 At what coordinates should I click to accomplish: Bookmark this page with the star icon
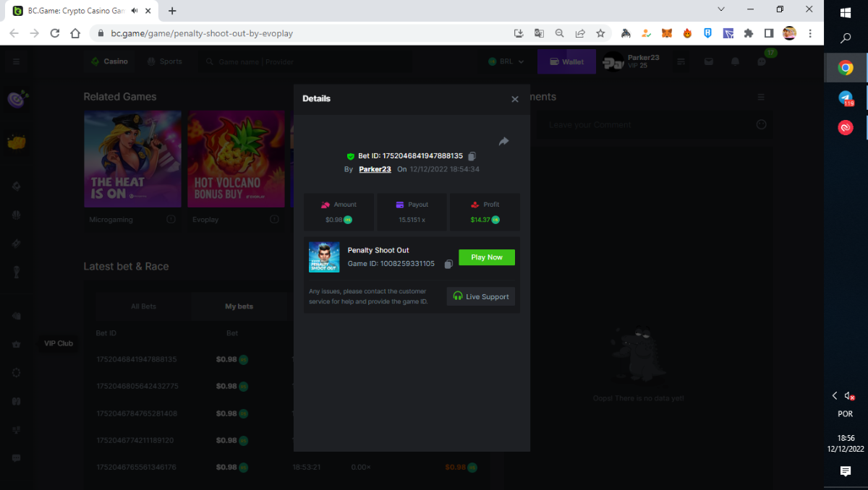600,33
